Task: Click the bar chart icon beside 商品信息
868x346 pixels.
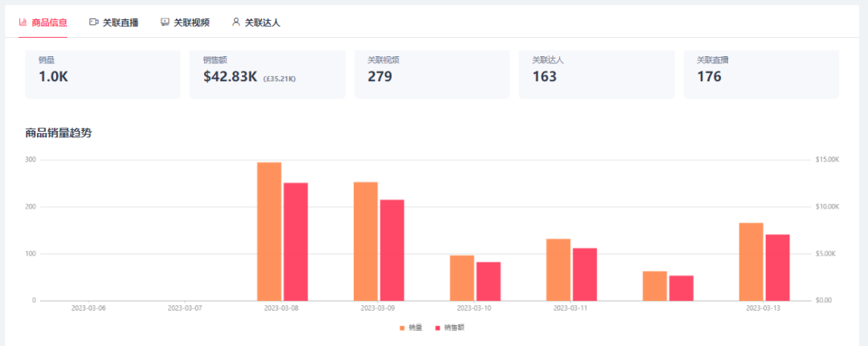Action: coord(23,22)
